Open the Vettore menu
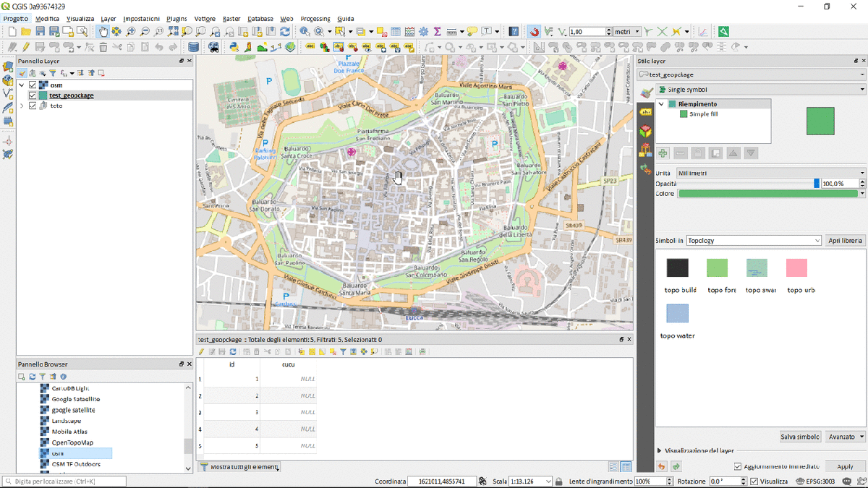Image resolution: width=868 pixels, height=488 pixels. (x=205, y=18)
